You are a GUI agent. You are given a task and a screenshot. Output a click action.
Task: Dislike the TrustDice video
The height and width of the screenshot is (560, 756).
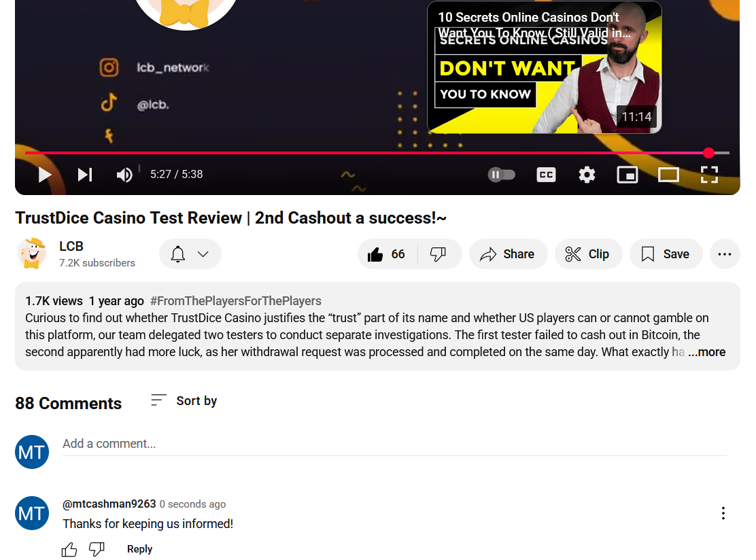coord(439,254)
